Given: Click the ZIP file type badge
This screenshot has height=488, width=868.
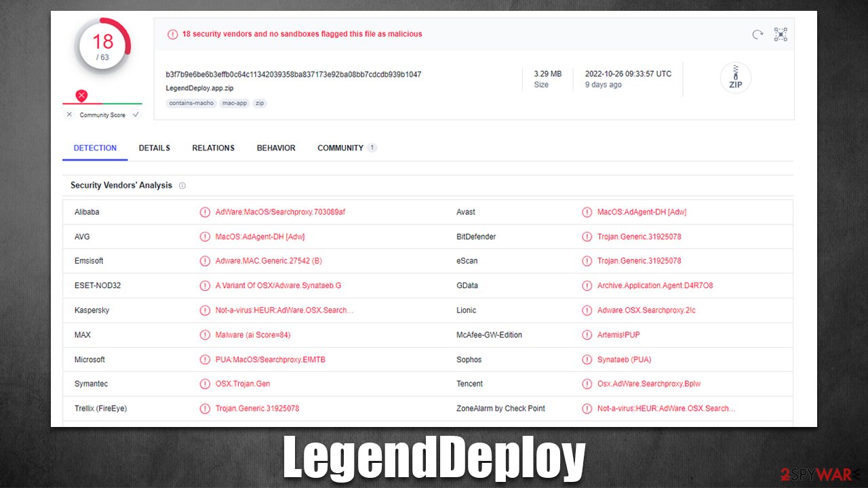Looking at the screenshot, I should tap(735, 78).
